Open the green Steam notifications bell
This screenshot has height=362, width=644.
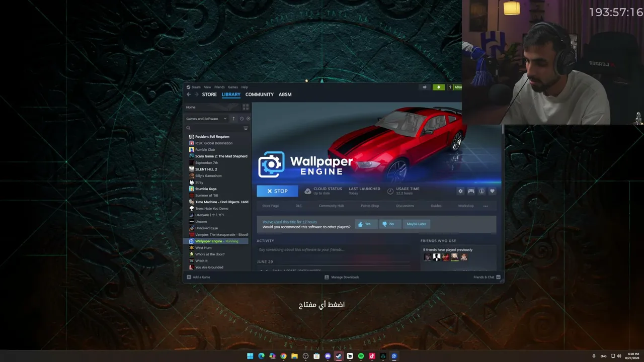[x=438, y=87]
